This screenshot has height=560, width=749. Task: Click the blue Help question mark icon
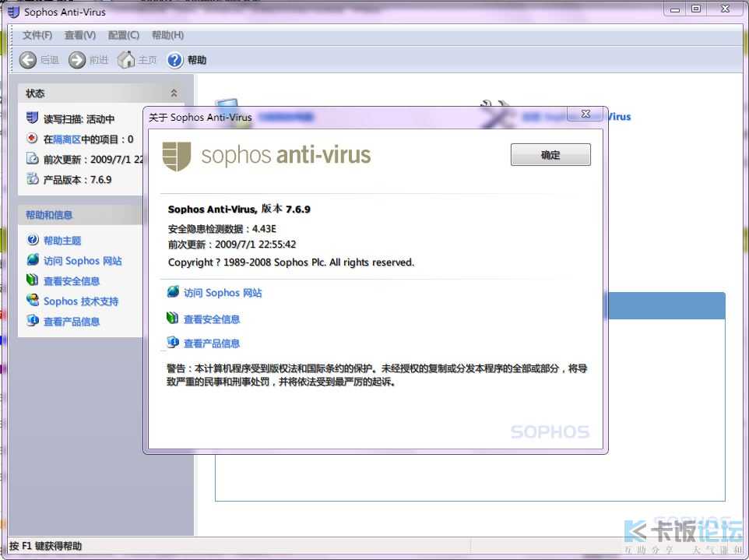coord(175,60)
